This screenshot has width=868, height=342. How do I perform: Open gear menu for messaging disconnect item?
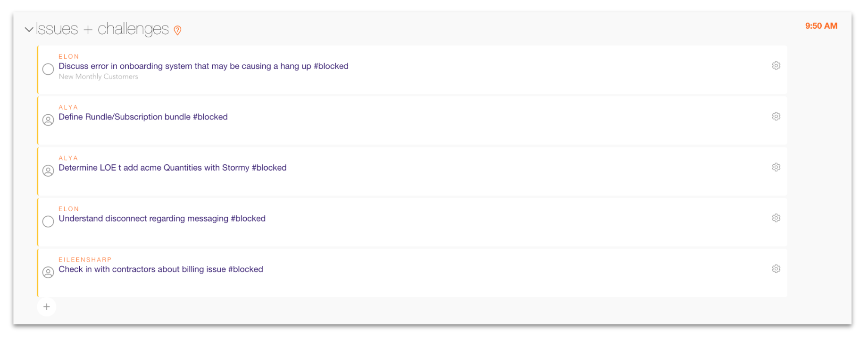tap(776, 218)
